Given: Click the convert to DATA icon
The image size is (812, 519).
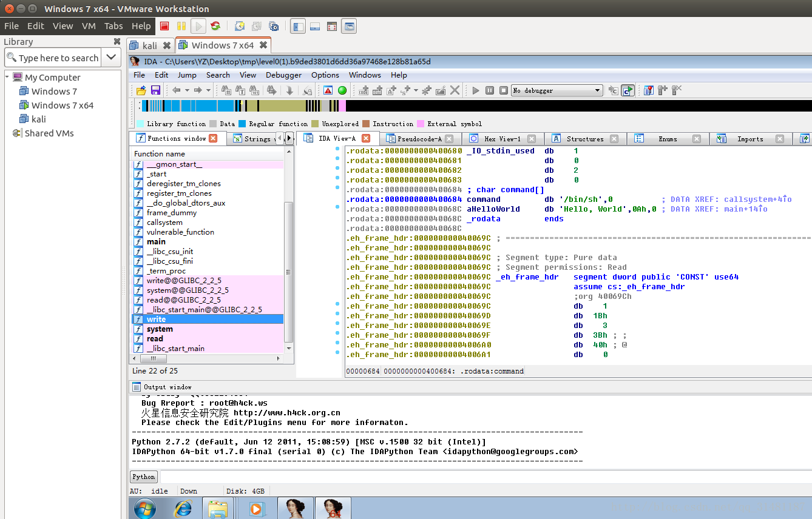Looking at the screenshot, I should [x=377, y=90].
